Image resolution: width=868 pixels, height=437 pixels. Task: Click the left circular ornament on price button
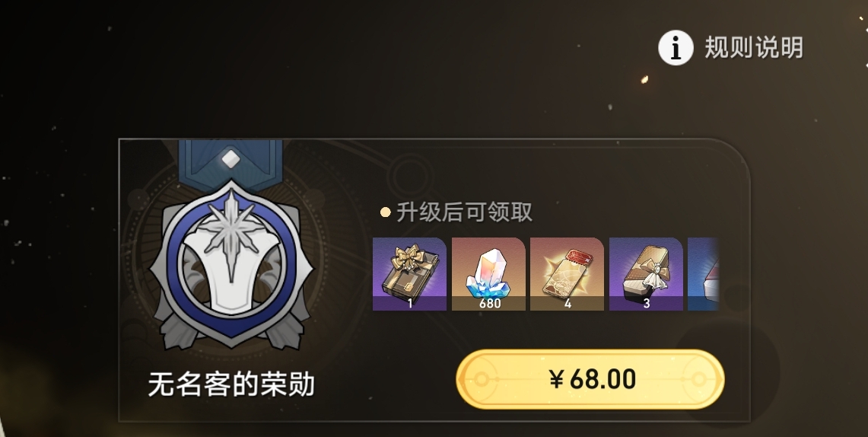[x=481, y=379]
